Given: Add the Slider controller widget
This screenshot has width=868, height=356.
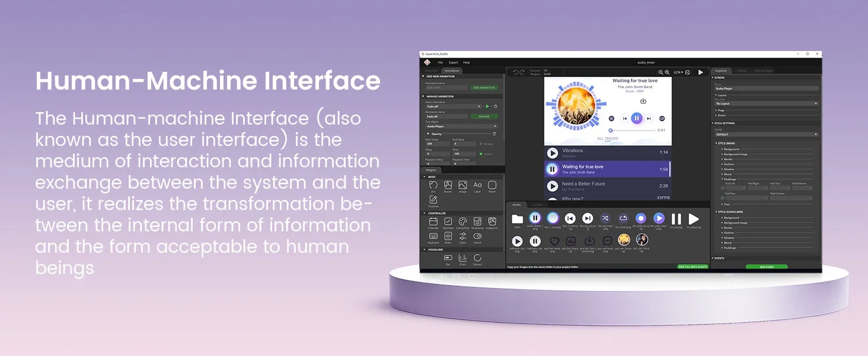Looking at the screenshot, I should coord(462,236).
